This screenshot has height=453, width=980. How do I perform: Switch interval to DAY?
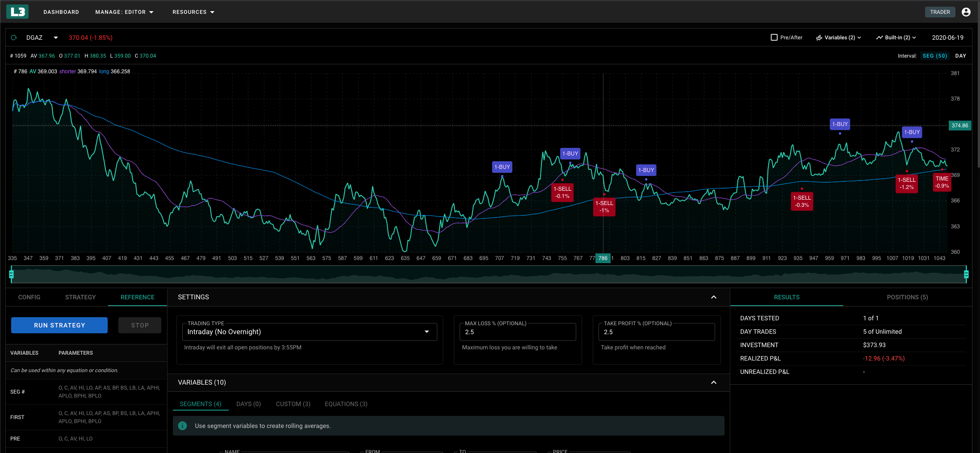(x=961, y=55)
